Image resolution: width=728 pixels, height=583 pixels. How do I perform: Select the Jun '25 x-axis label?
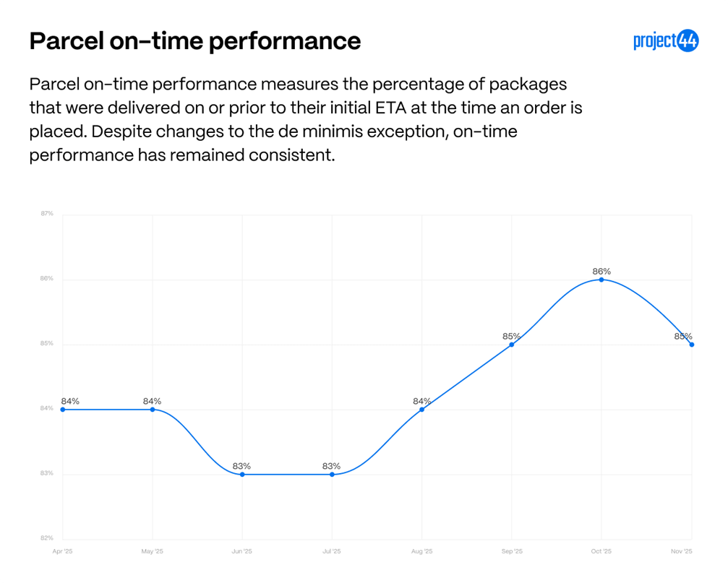click(x=242, y=552)
